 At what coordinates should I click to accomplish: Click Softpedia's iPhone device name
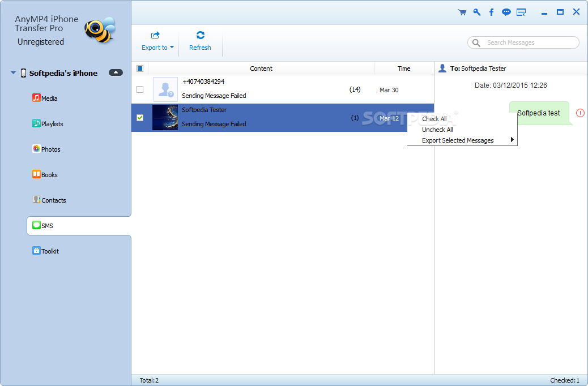[63, 73]
